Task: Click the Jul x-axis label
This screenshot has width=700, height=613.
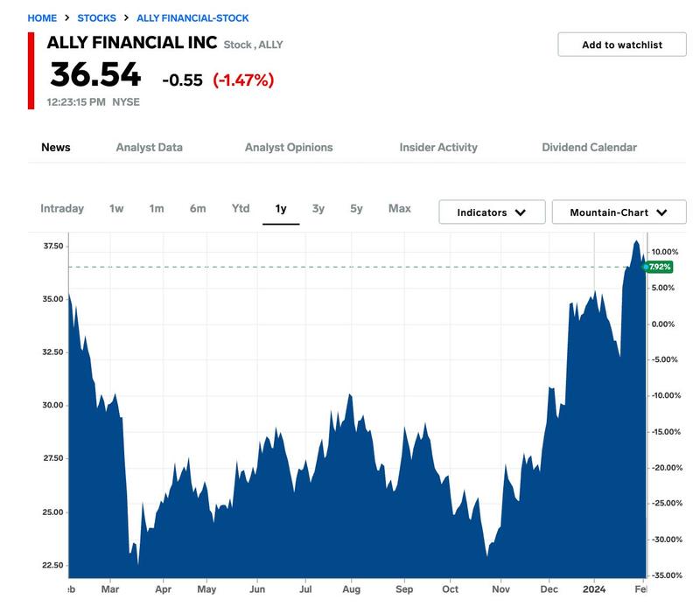Action: (305, 589)
